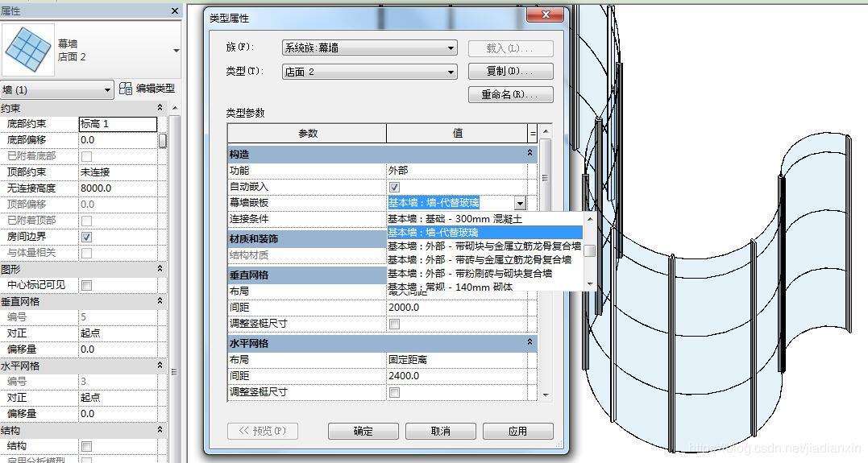
Task: Collapse the 构造 section in type parameters
Action: pyautogui.click(x=530, y=153)
